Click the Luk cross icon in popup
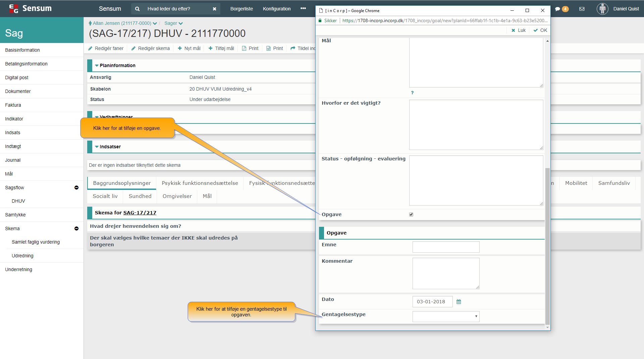 [x=513, y=30]
